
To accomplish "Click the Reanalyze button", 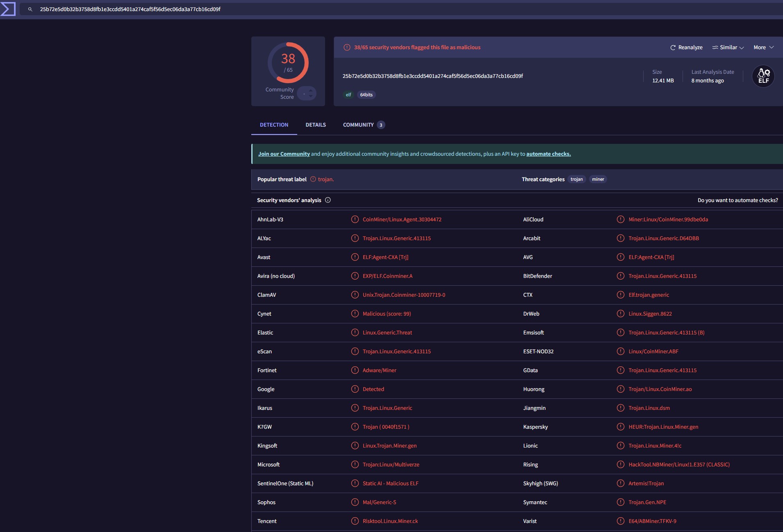I will click(686, 48).
